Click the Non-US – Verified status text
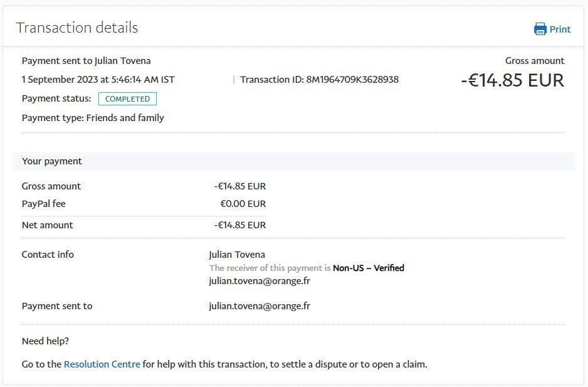 tap(369, 268)
